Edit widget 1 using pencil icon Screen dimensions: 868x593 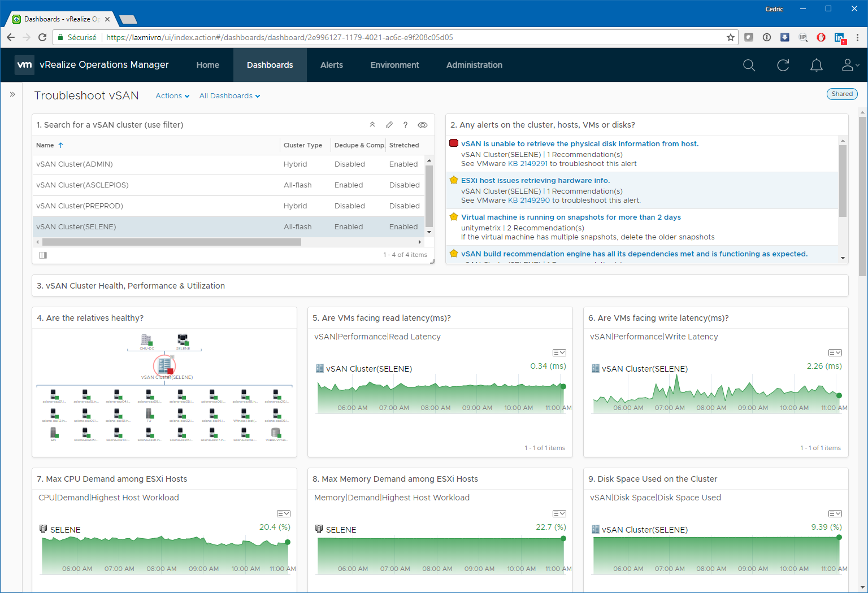[389, 125]
